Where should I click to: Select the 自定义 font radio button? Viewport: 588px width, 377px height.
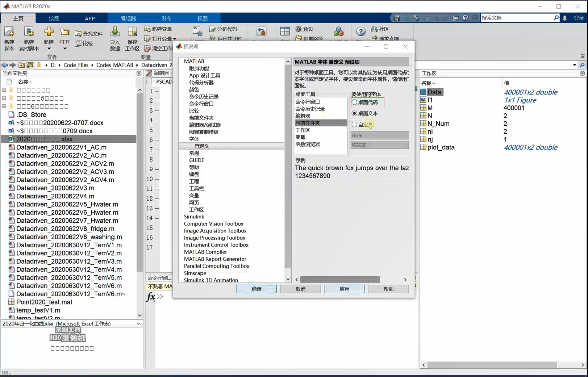click(354, 125)
